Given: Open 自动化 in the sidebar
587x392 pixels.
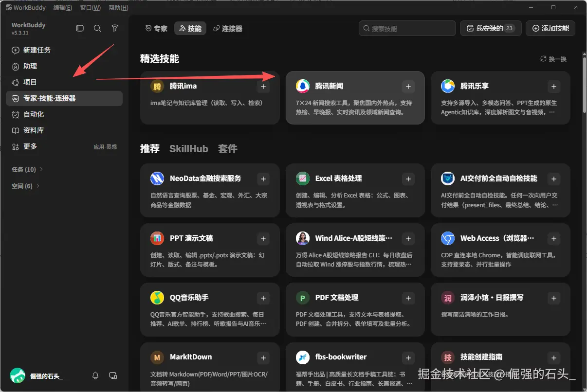Looking at the screenshot, I should (64, 114).
